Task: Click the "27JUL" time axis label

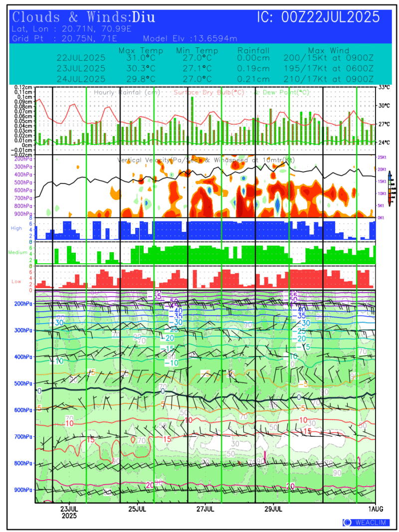Action: click(205, 509)
